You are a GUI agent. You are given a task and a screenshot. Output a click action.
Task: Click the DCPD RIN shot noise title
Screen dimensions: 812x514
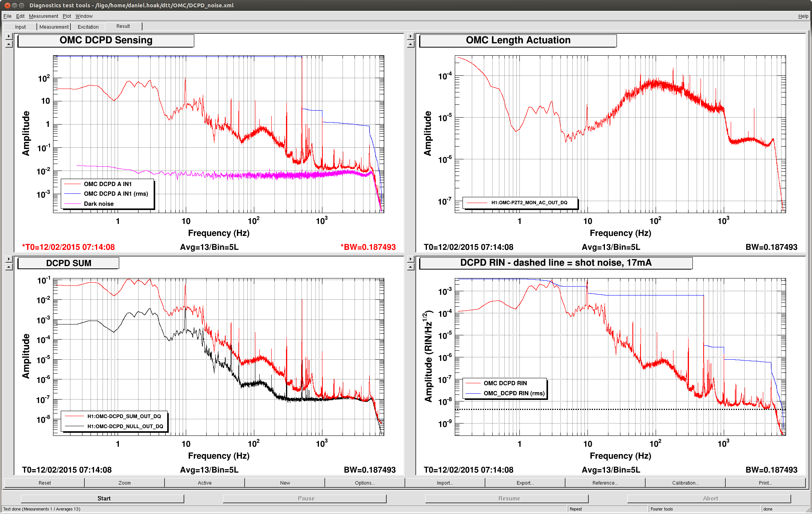(x=556, y=263)
